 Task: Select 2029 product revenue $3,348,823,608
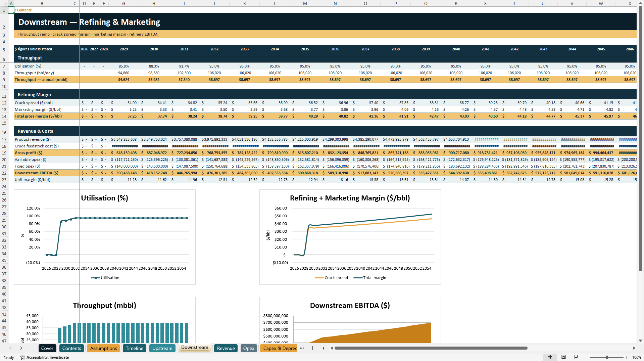123,139
